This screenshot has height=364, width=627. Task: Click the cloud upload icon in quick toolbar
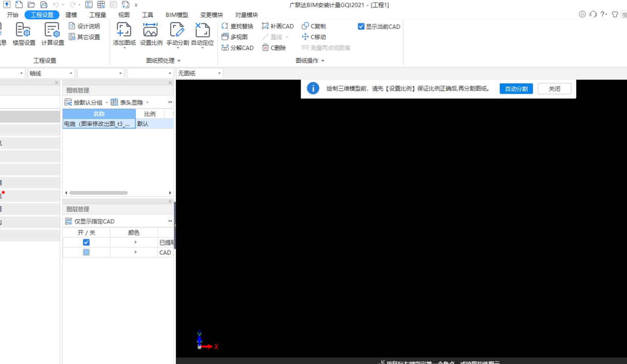(6, 5)
